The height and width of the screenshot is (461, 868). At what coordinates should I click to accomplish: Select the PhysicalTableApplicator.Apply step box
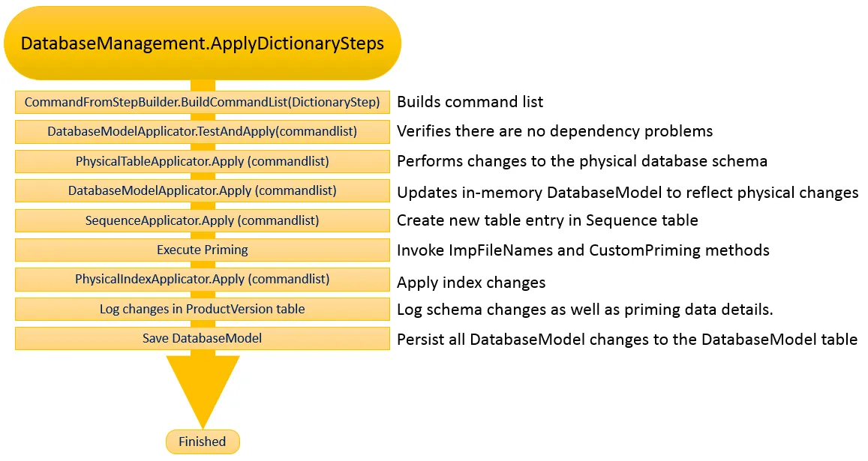[x=203, y=161]
